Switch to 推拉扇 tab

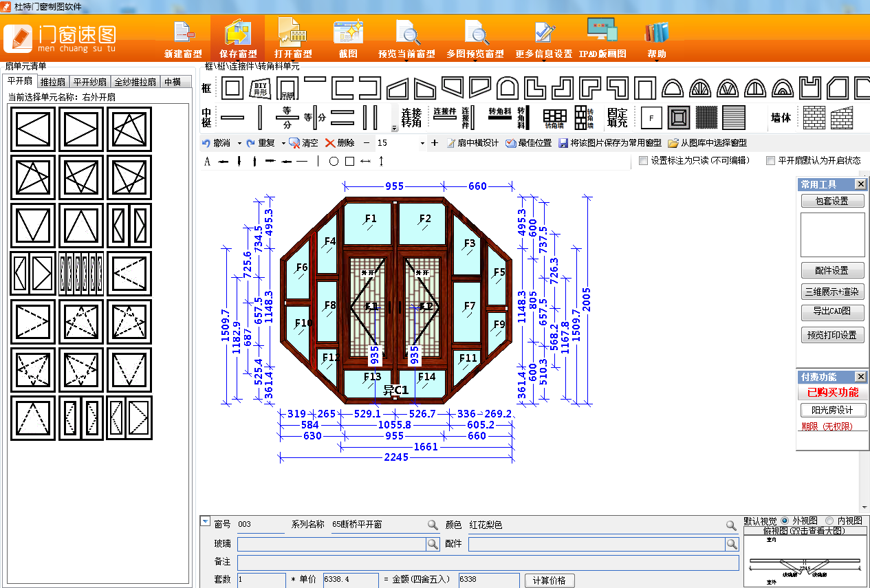(53, 82)
